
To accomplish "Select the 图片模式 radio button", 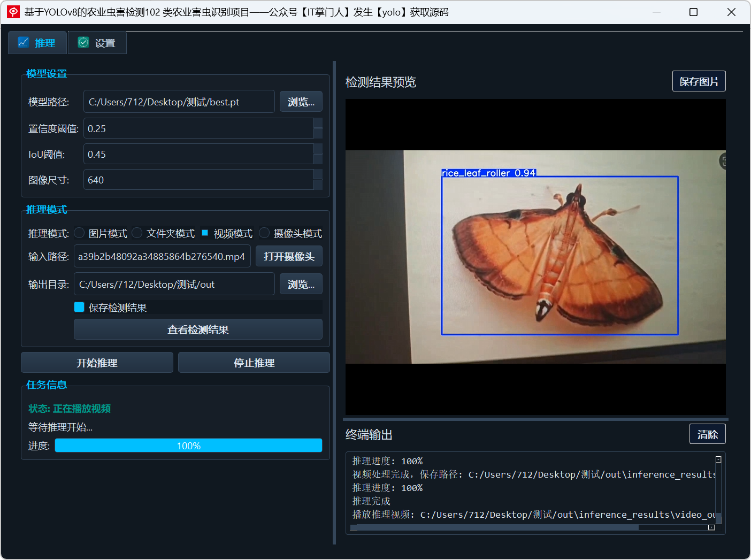I will point(79,233).
